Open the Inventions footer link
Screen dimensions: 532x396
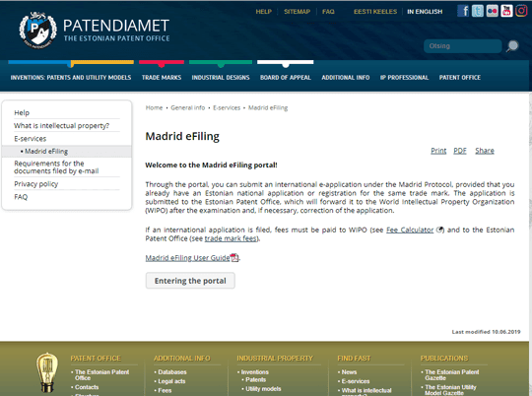click(x=254, y=372)
